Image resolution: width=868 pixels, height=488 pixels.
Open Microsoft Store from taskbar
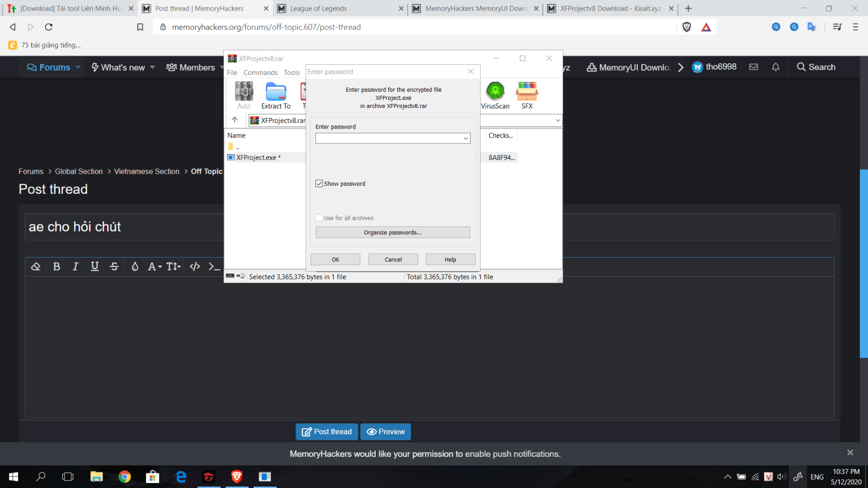[153, 476]
